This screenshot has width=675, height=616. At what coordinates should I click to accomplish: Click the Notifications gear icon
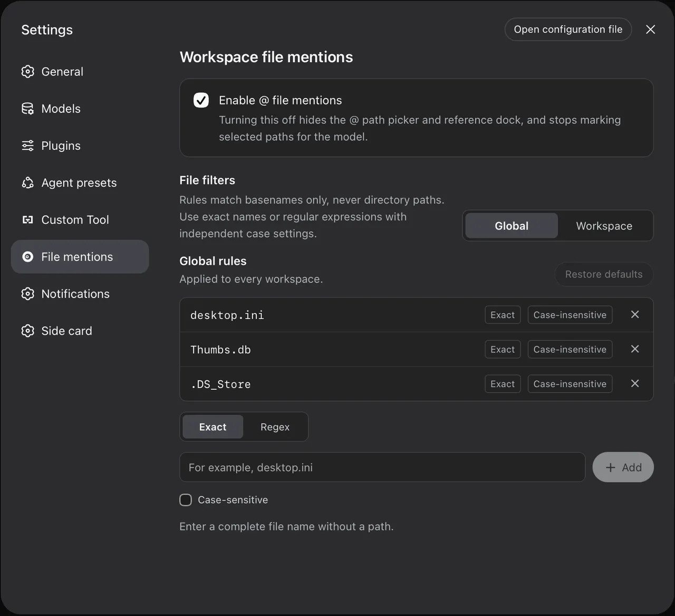[27, 294]
